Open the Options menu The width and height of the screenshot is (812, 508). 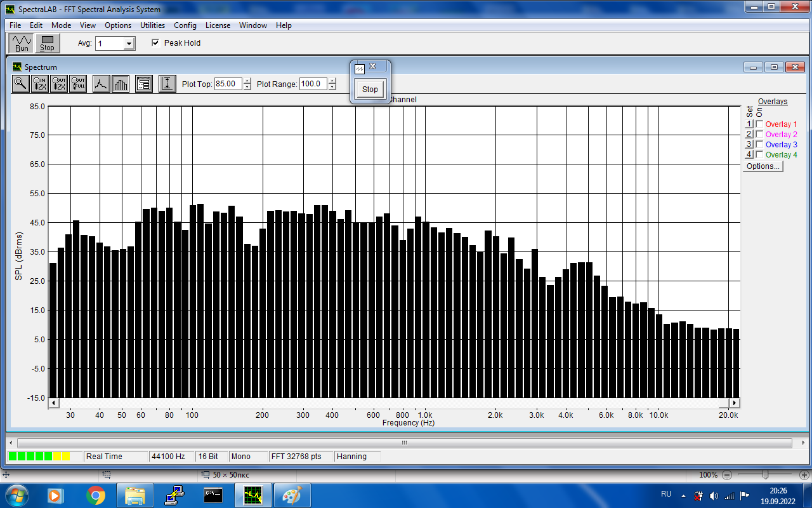118,25
